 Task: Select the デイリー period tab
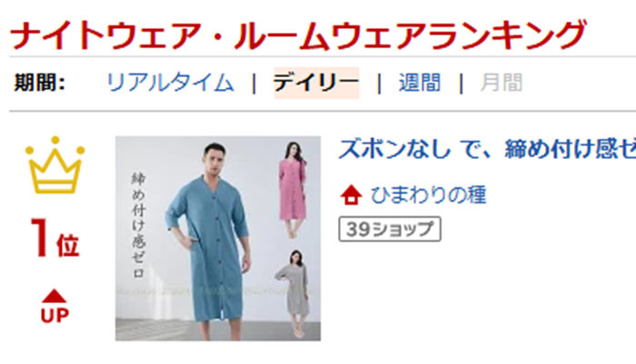[316, 83]
